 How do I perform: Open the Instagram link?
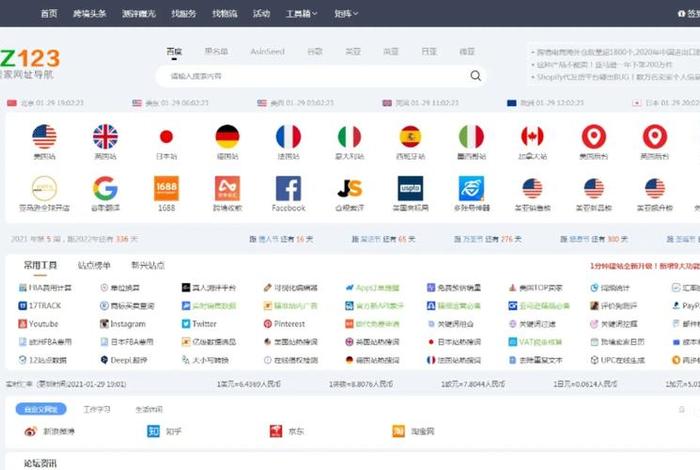tap(122, 324)
